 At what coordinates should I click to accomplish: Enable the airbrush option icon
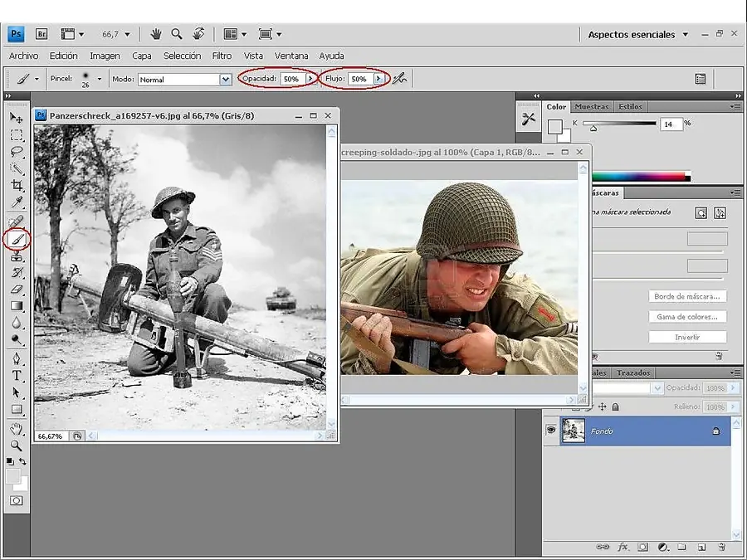point(400,79)
